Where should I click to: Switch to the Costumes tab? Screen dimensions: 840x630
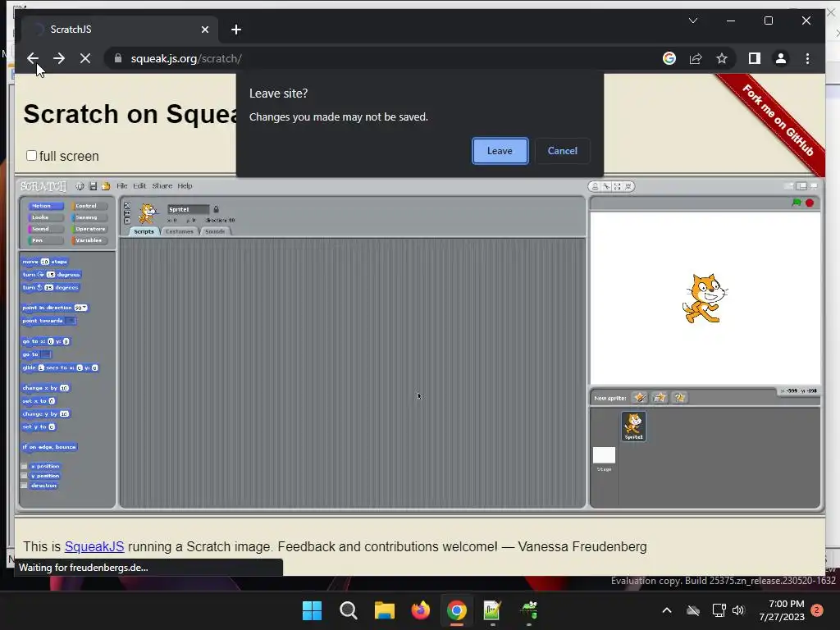180,231
